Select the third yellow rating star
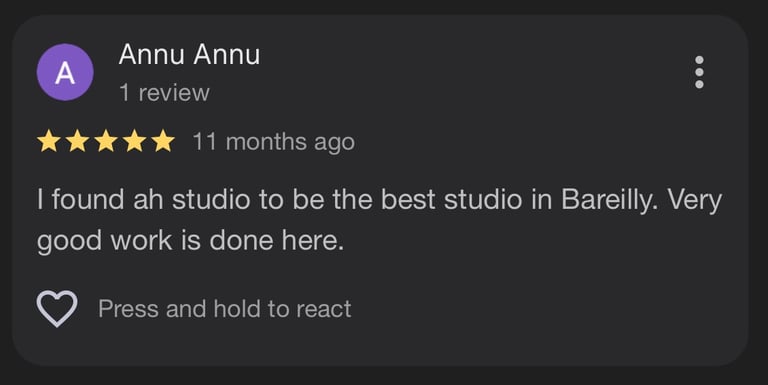768x385 pixels. [x=106, y=142]
